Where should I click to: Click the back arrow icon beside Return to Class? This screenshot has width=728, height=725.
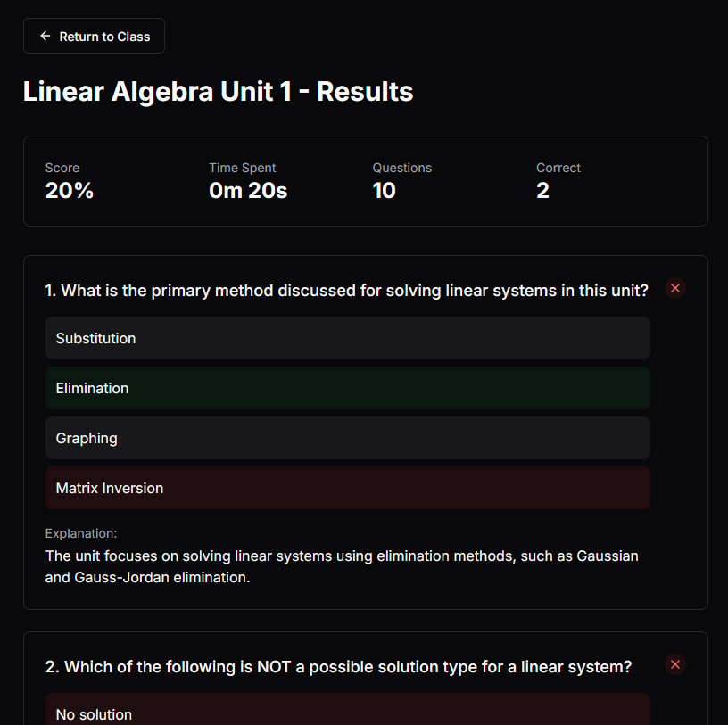[45, 36]
